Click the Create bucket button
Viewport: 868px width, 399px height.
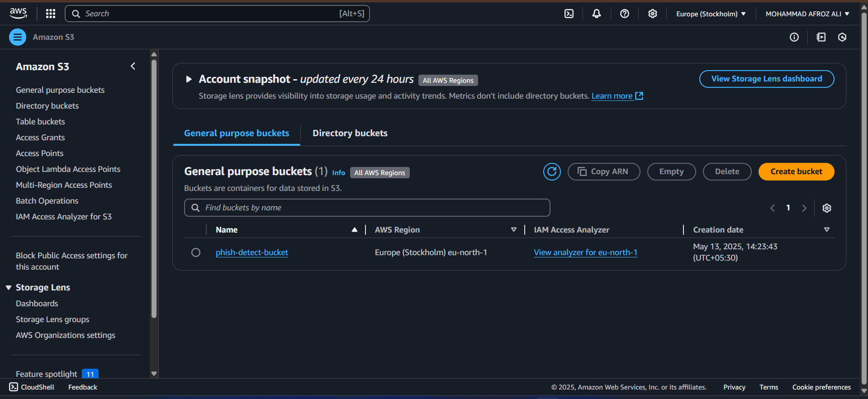tap(796, 171)
